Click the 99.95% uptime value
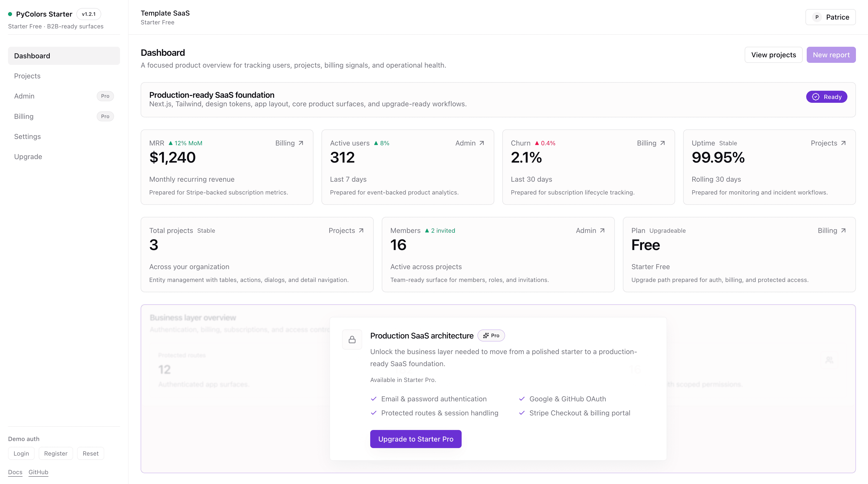Image resolution: width=868 pixels, height=484 pixels. [x=718, y=157]
